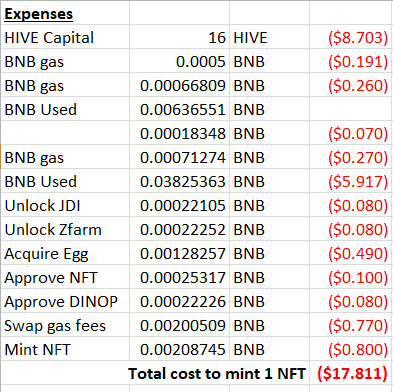Click the Approve DINOP label cell
Image resolution: width=393 pixels, height=392 pixels.
65,301
